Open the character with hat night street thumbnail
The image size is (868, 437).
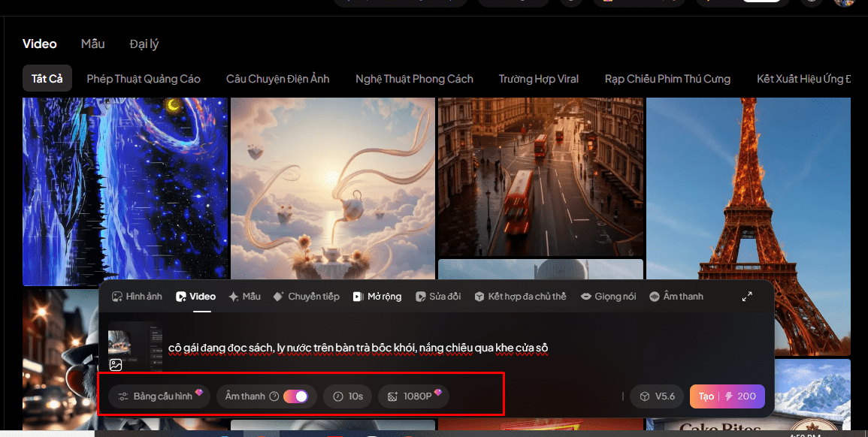tap(60, 358)
